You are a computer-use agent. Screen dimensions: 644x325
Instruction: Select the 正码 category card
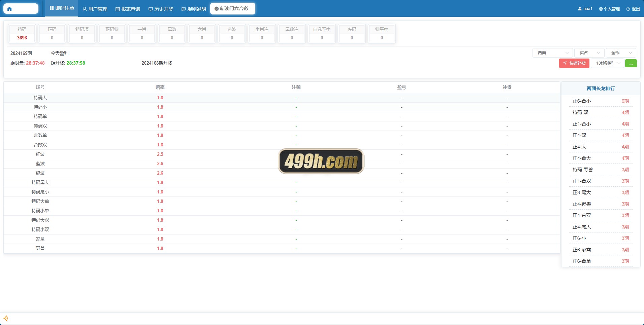click(52, 34)
